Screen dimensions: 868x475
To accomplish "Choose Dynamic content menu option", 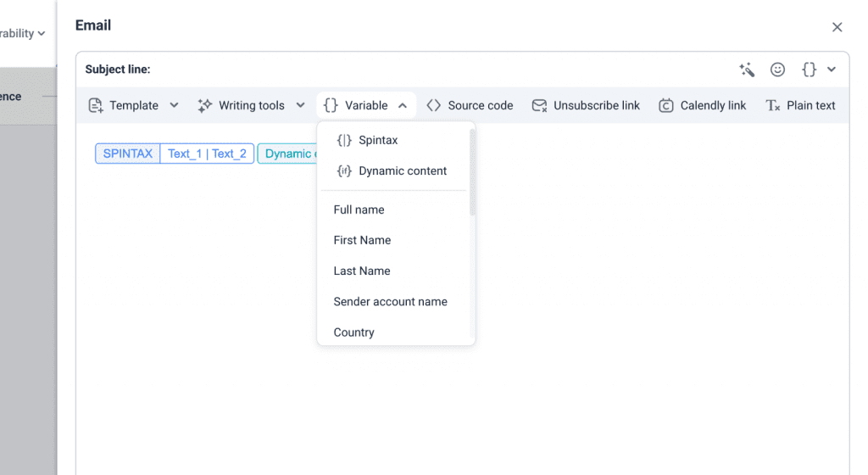I will click(x=402, y=170).
